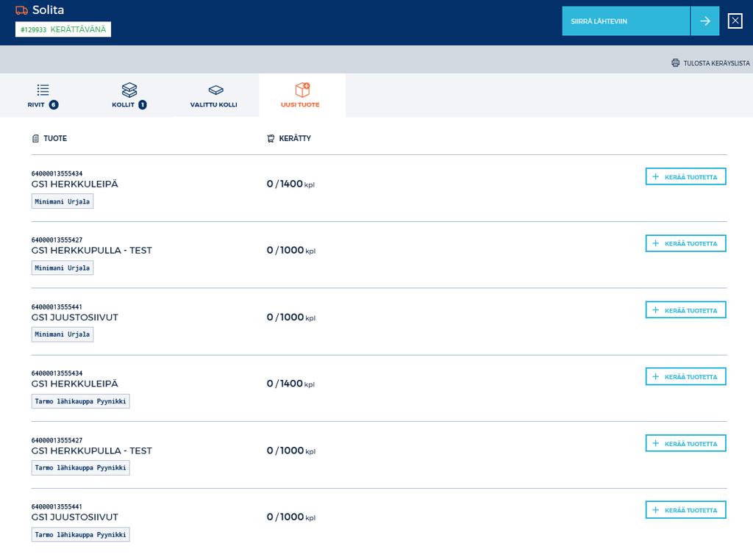Collect GS1 Herkkuleipä for Tarmo lähikauppa Pyynikki
Viewport: 753px width, 560px height.
tap(685, 377)
